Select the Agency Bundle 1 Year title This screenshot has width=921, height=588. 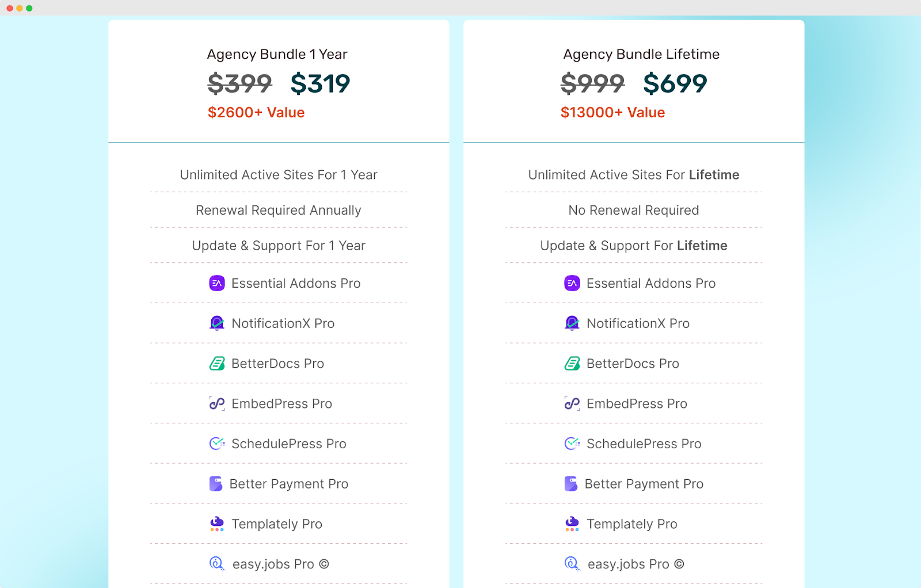(x=277, y=54)
